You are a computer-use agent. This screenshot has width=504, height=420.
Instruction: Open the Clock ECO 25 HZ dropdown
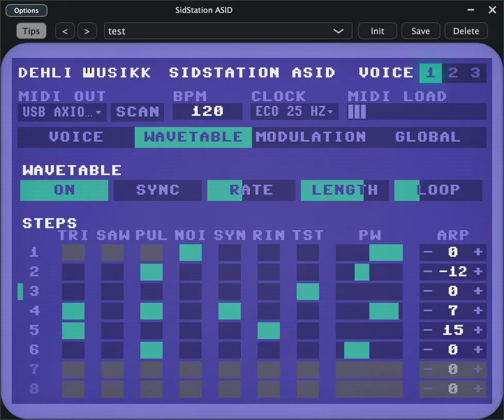click(x=294, y=111)
